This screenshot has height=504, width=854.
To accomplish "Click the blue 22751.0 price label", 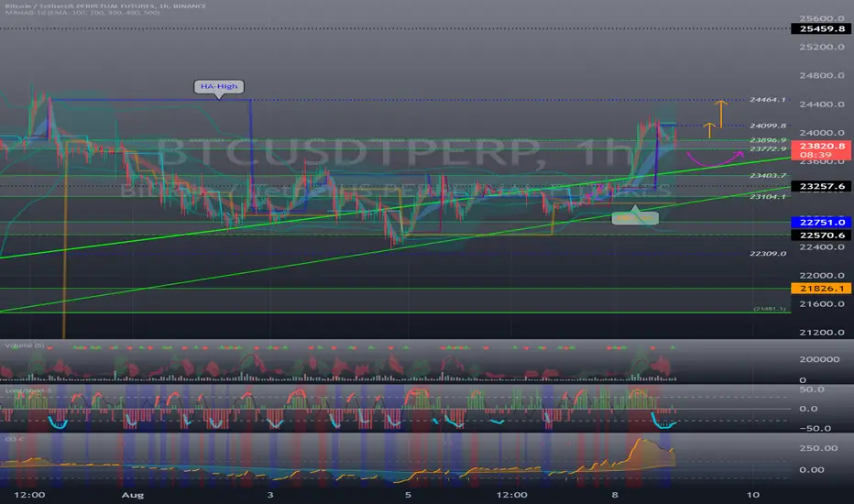I will tap(821, 223).
